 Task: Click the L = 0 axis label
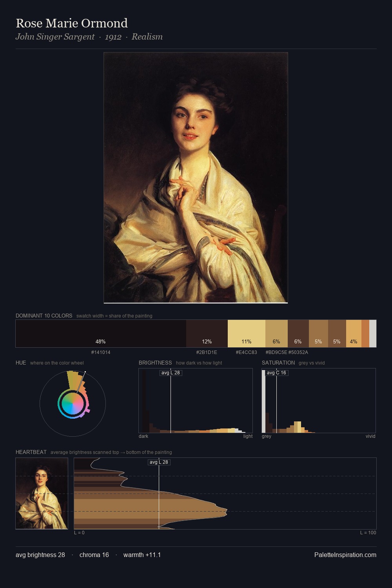point(79,533)
